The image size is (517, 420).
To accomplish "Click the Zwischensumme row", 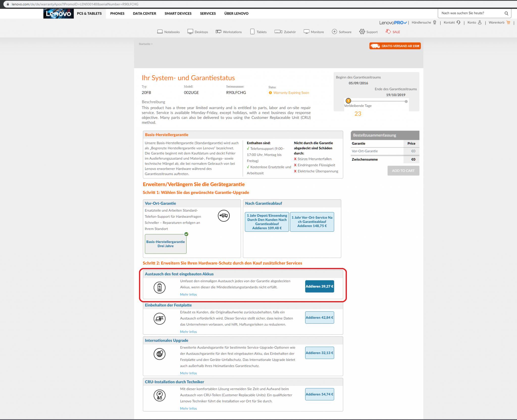I will 385,159.
